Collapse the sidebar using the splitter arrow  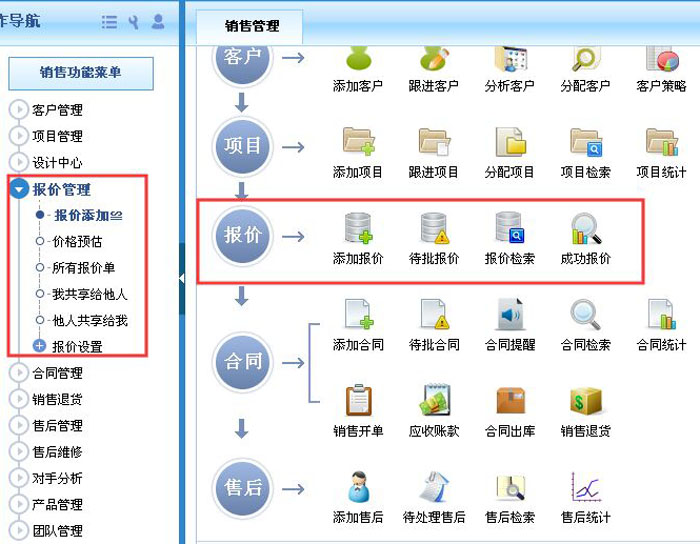182,278
